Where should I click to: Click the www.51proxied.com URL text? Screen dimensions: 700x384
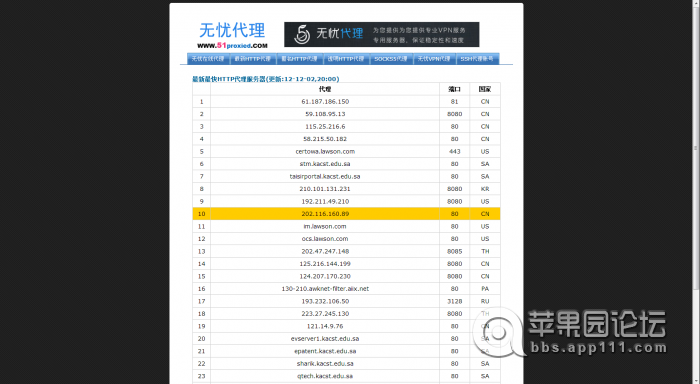(232, 46)
